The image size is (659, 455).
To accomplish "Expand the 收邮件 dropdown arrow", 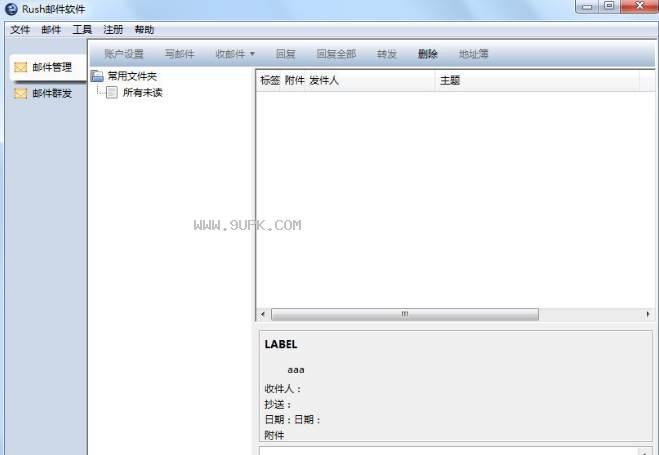I will (x=252, y=54).
